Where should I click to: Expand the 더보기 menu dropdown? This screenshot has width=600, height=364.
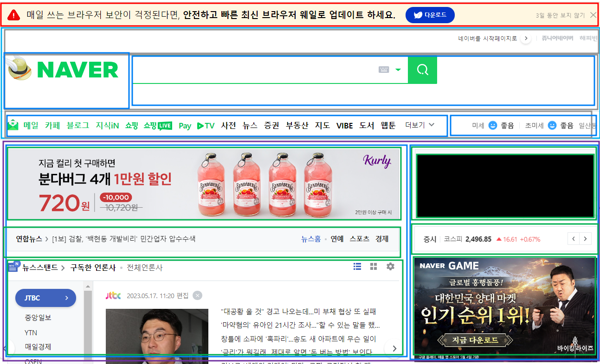coord(420,125)
